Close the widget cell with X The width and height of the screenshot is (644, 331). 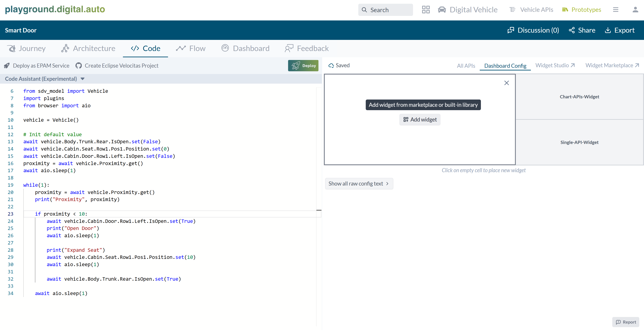tap(507, 83)
